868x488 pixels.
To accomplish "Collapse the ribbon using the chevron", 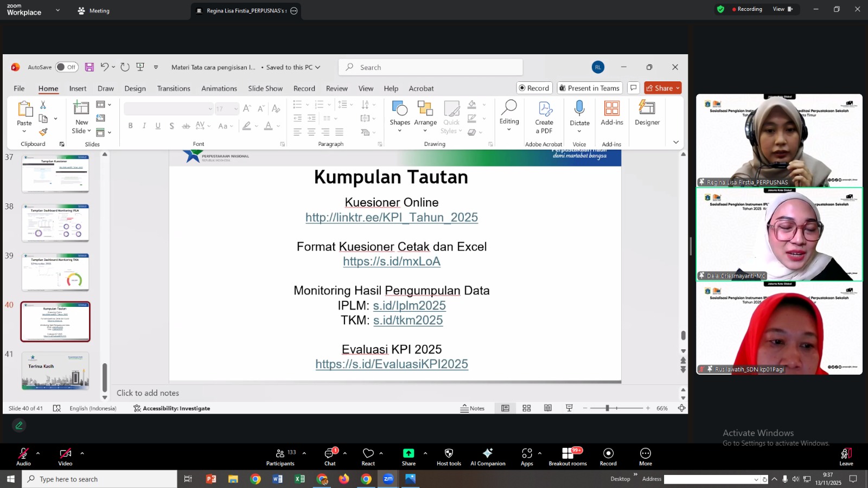I will click(x=675, y=141).
